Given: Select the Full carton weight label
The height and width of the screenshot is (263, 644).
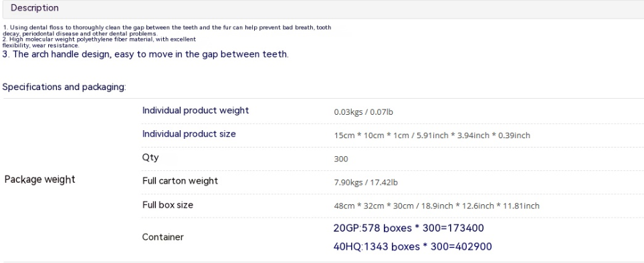Looking at the screenshot, I should coord(180,181).
